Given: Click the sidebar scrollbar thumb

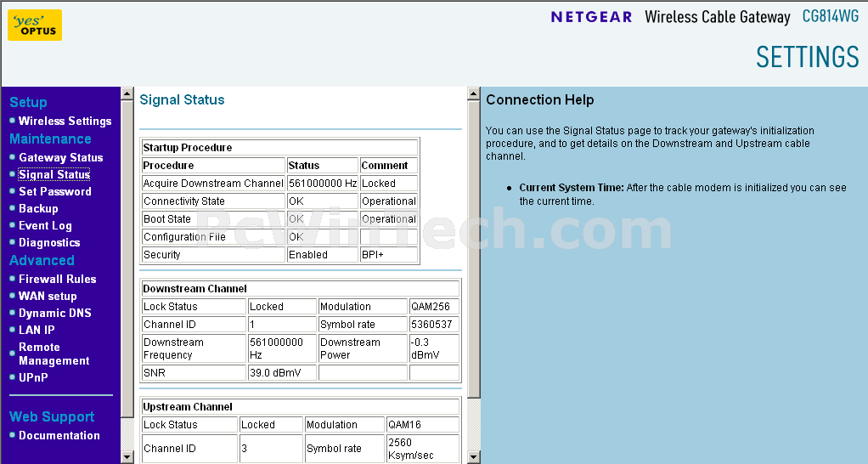Looking at the screenshot, I should pyautogui.click(x=127, y=259).
